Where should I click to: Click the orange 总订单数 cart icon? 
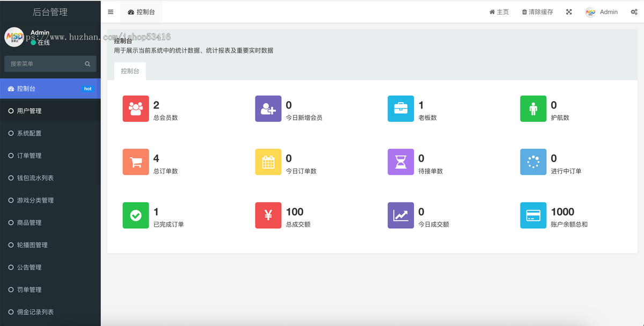coord(136,162)
